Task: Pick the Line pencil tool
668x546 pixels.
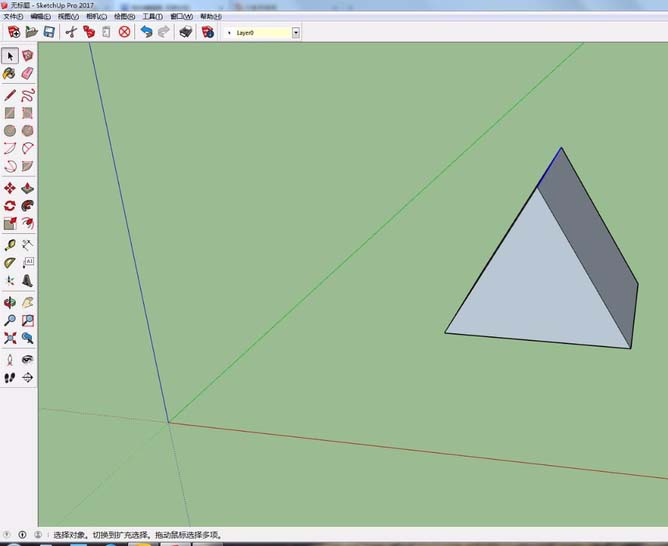Action: pos(10,95)
